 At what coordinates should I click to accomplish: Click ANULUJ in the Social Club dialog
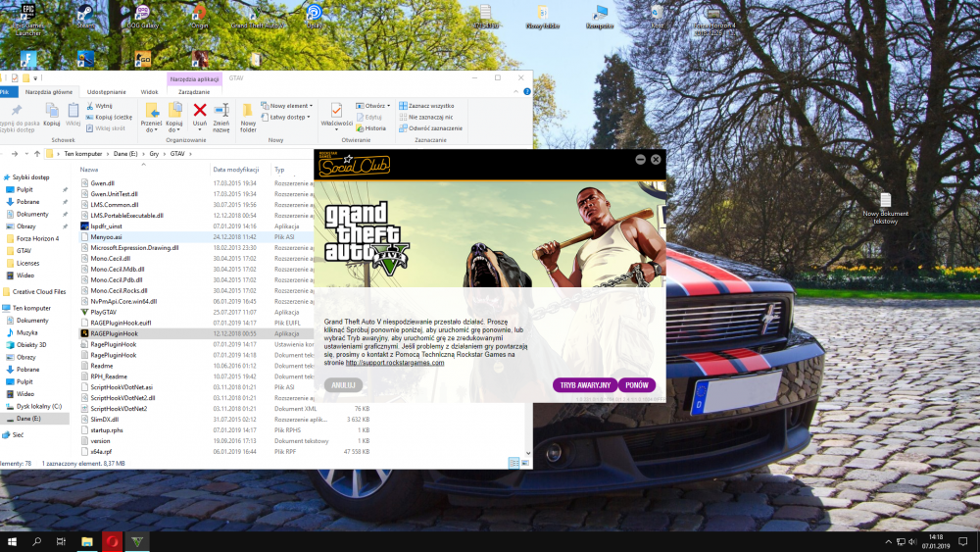pyautogui.click(x=343, y=385)
